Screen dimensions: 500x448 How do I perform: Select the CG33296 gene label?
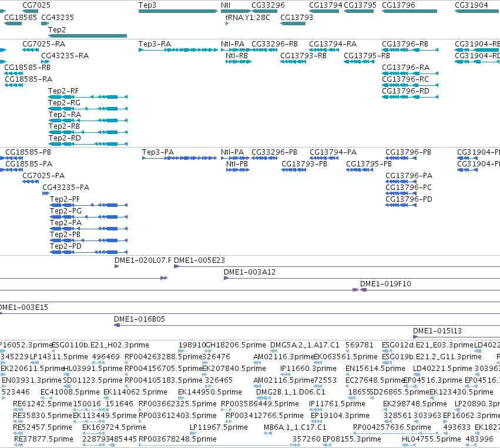(268, 5)
